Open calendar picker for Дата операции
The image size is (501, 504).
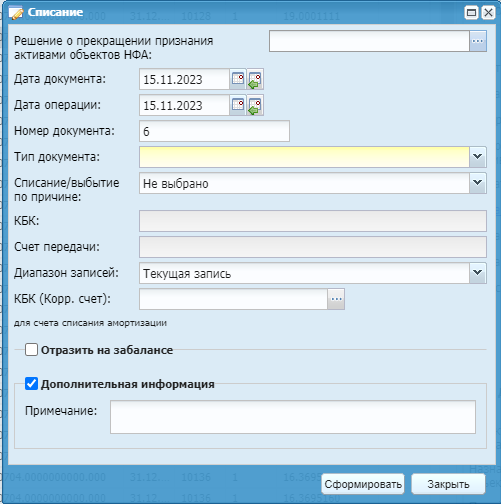click(x=238, y=105)
